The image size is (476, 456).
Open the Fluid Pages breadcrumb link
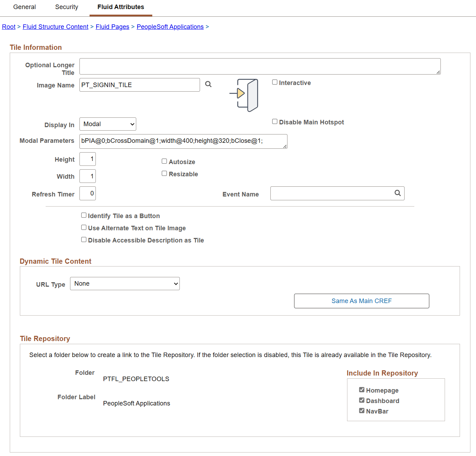(x=112, y=26)
